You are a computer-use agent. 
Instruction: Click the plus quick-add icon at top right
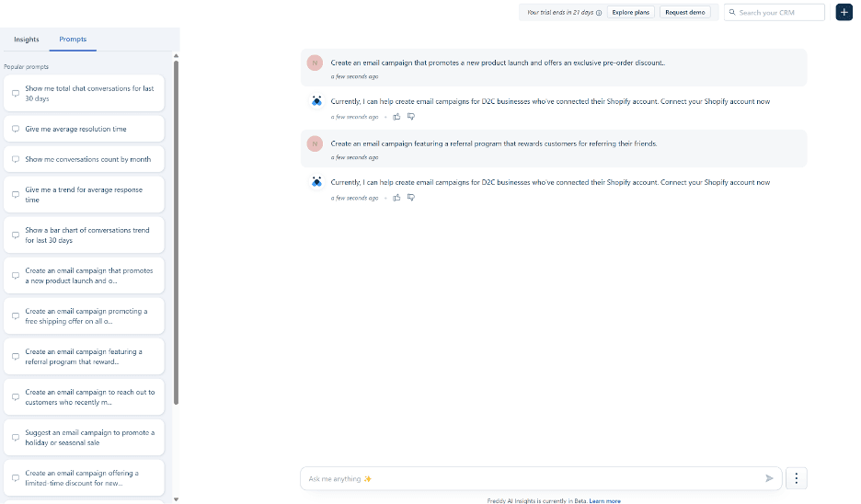click(844, 12)
